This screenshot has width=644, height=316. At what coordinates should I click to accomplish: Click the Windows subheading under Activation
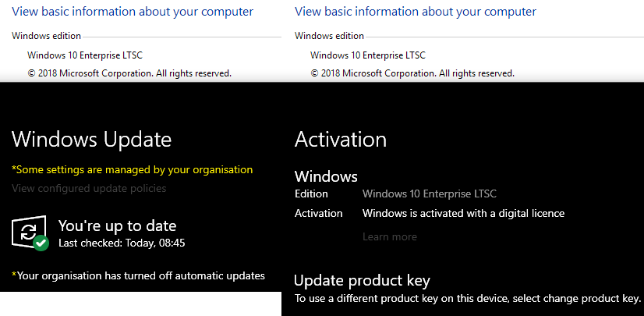(326, 176)
